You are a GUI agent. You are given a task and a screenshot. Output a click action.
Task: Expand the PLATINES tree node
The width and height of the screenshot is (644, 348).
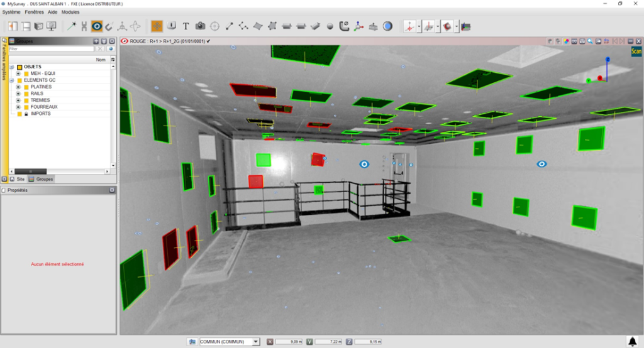pyautogui.click(x=18, y=87)
